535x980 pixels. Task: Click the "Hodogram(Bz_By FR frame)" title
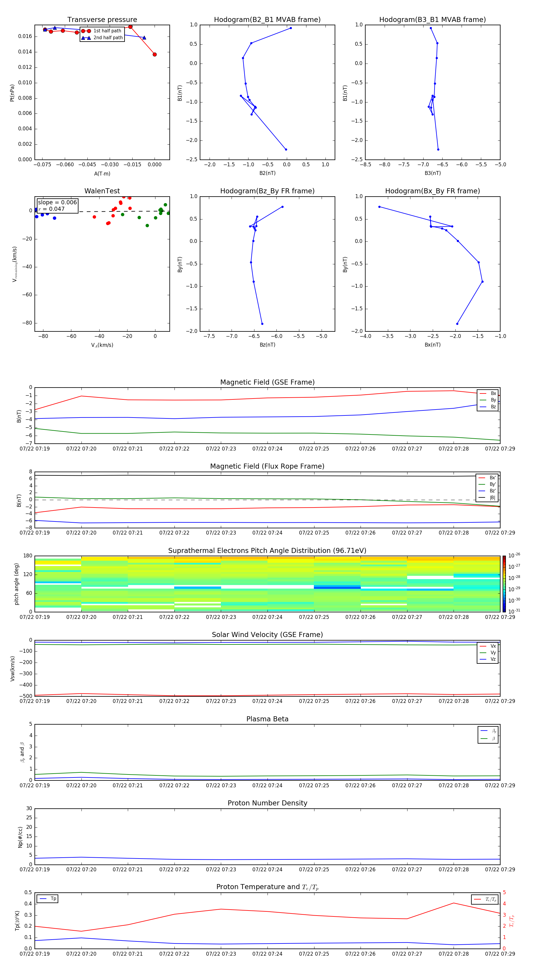tap(267, 191)
